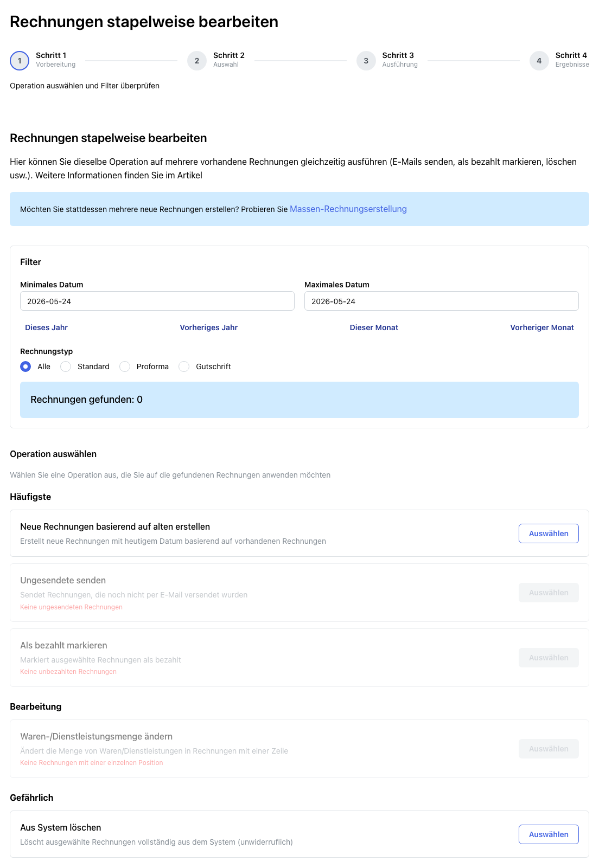Click Auswählen for Als bezahlt markieren

[549, 658]
